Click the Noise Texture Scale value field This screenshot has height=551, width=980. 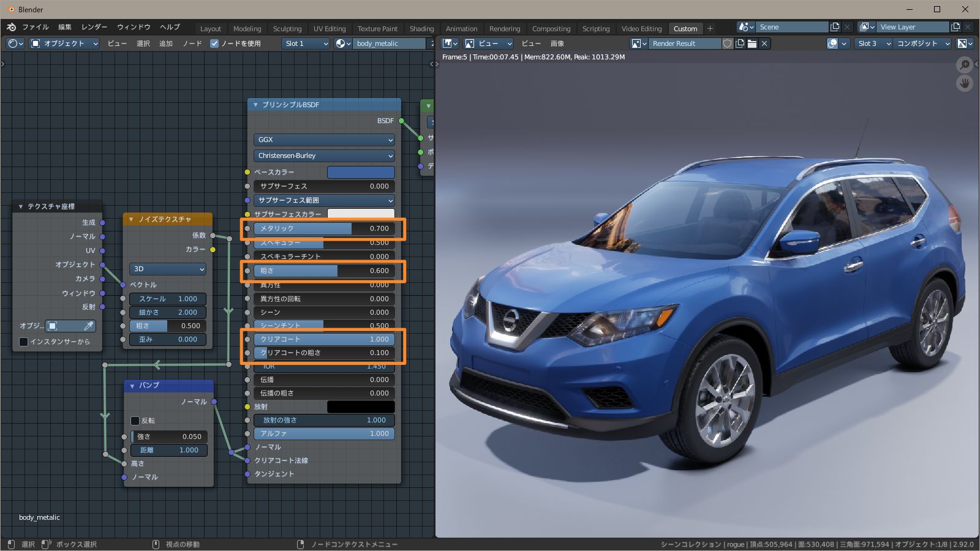tap(168, 299)
